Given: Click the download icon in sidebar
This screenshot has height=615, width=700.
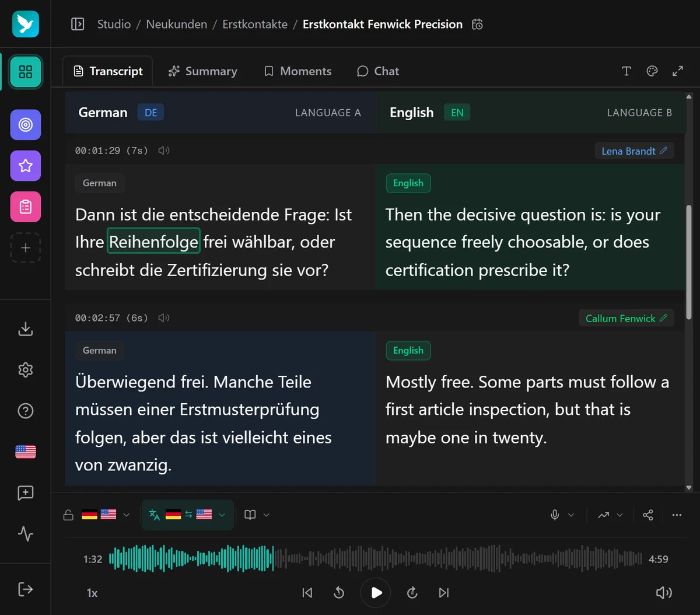Looking at the screenshot, I should (x=26, y=329).
